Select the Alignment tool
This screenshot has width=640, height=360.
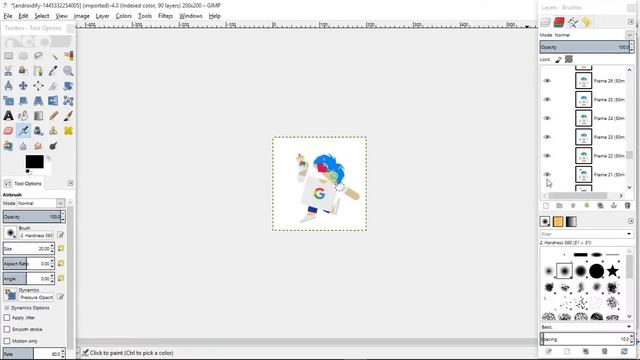click(x=38, y=86)
